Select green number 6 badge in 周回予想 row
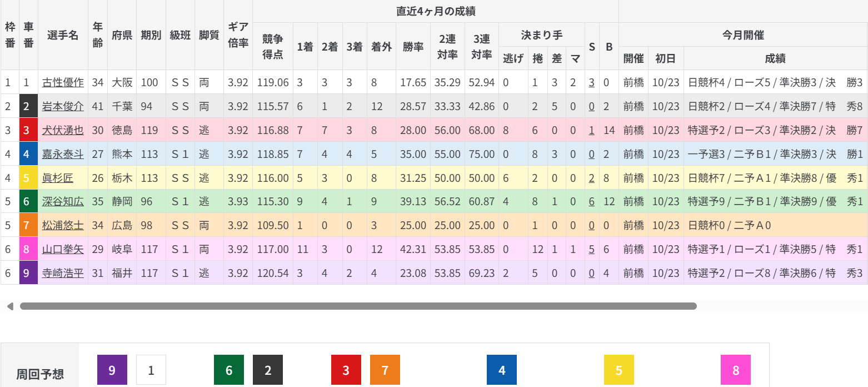This screenshot has height=387, width=868. (x=229, y=370)
